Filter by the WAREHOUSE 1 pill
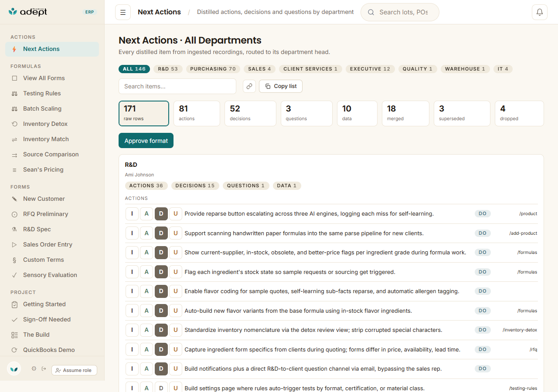This screenshot has height=392, width=558. 465,69
